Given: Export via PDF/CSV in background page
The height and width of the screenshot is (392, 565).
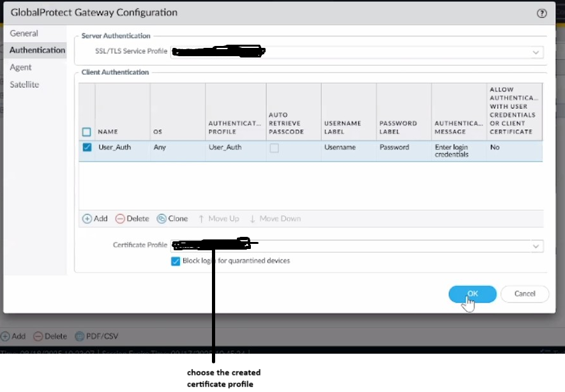Looking at the screenshot, I should click(x=96, y=336).
